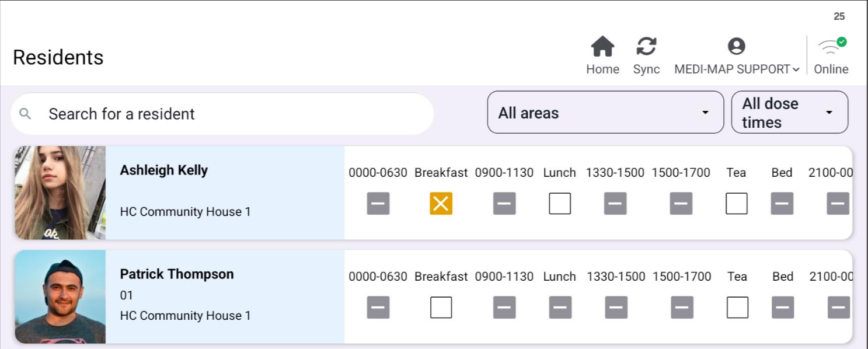
Task: Select Patrick Thompson's profile photo
Action: click(60, 296)
